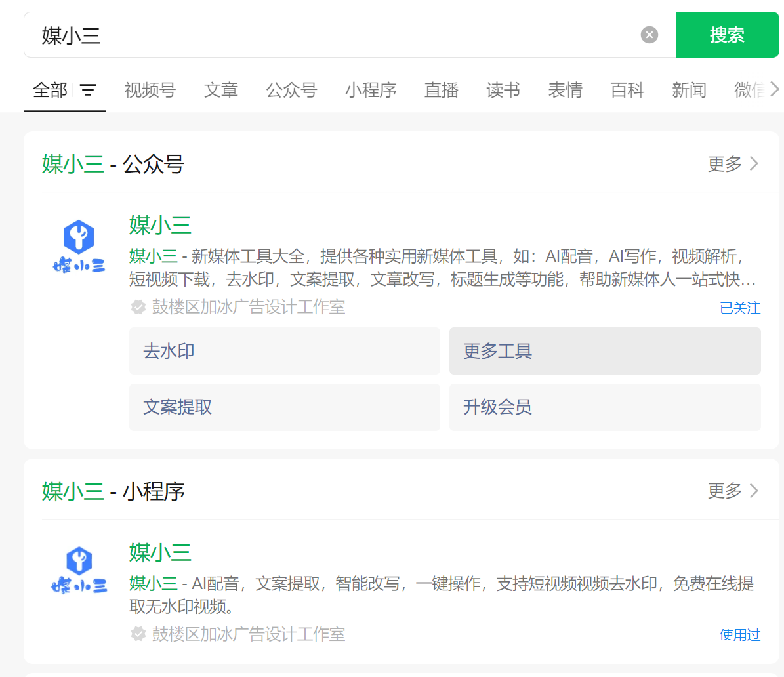Open 更多 in the 小程序 section
The width and height of the screenshot is (784, 677).
click(733, 491)
